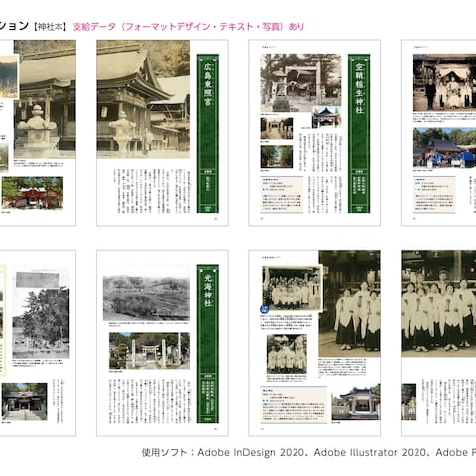Image resolution: width=476 pixels, height=476 pixels.
Task: Click the blue circular badge under the bordered photo
Action: click(x=265, y=309)
